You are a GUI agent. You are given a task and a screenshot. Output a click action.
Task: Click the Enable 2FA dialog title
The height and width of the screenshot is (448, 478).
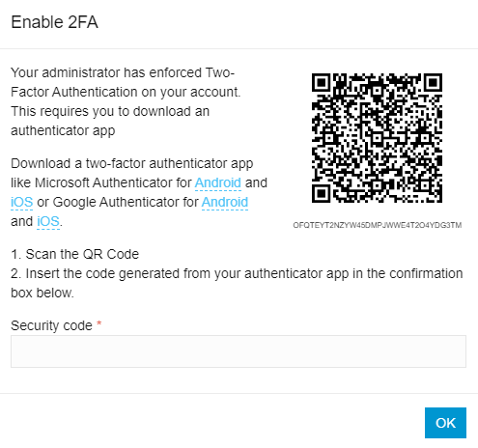click(x=54, y=22)
